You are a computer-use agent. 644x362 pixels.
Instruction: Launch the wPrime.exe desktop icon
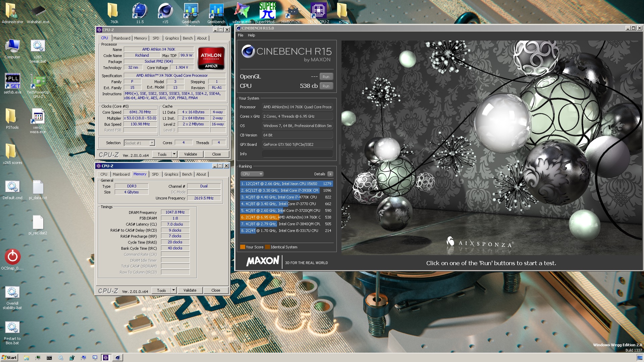click(x=242, y=12)
